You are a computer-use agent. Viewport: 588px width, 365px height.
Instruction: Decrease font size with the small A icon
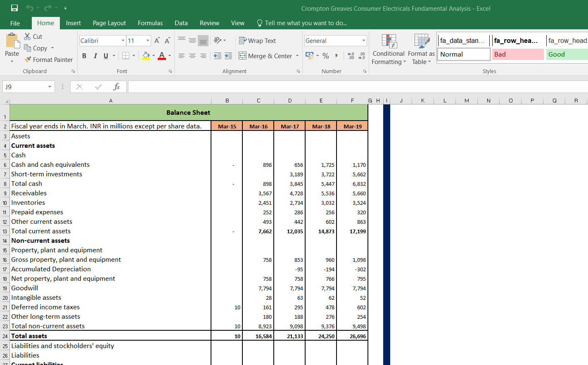pos(167,40)
